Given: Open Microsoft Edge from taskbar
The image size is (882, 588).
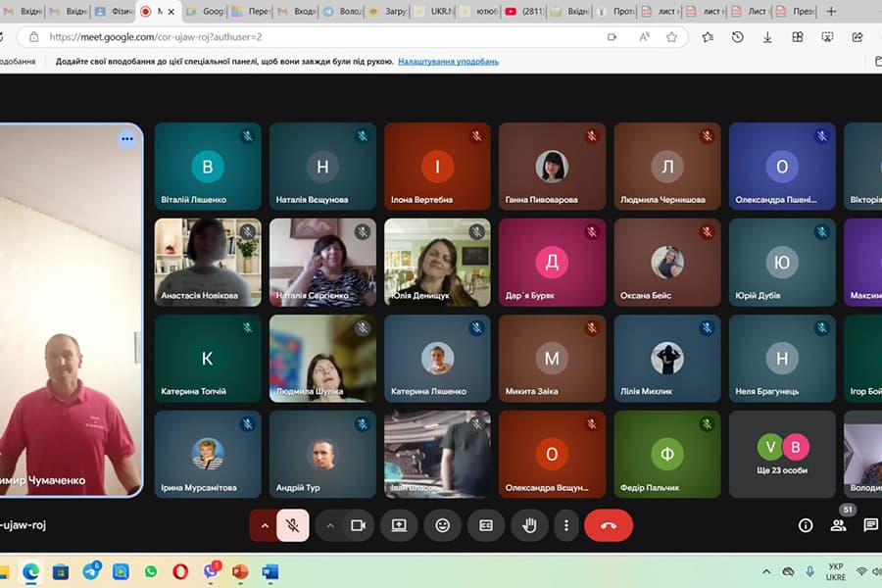Looking at the screenshot, I should pos(31,572).
